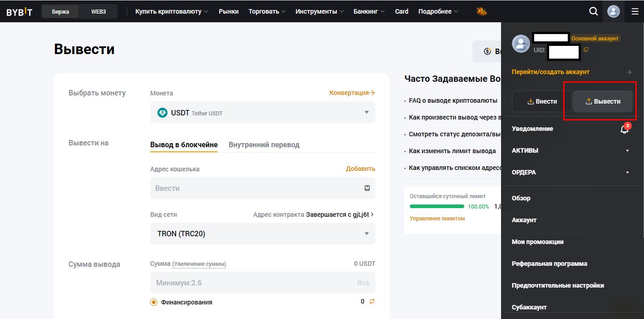Expand the АКТИВЫ section
Viewport: 644px width, 319px height.
click(570, 150)
